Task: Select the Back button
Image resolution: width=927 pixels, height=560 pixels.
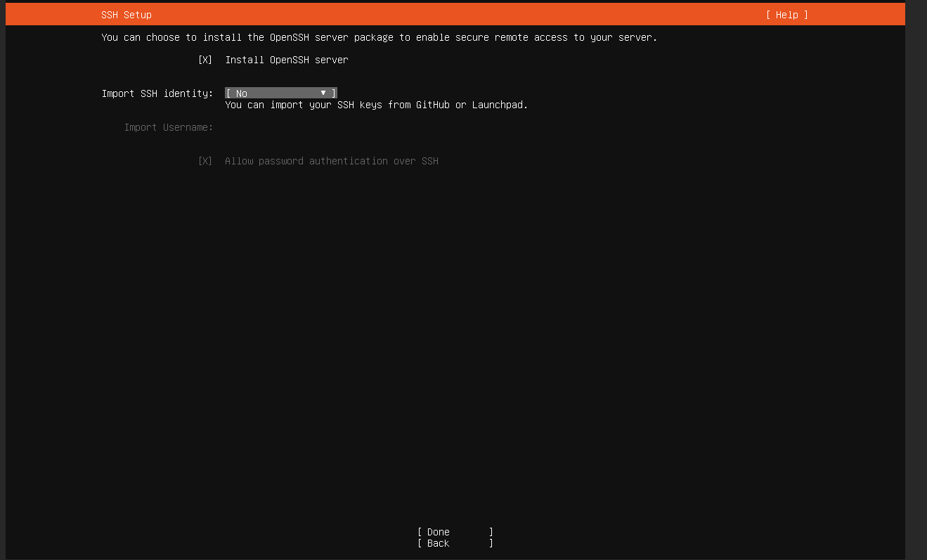Action: coord(455,543)
